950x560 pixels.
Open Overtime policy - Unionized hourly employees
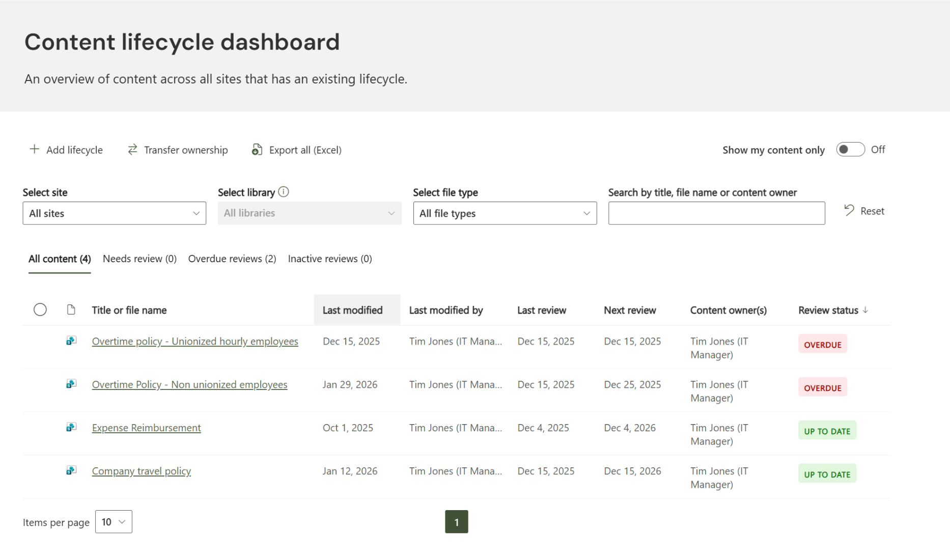(195, 341)
